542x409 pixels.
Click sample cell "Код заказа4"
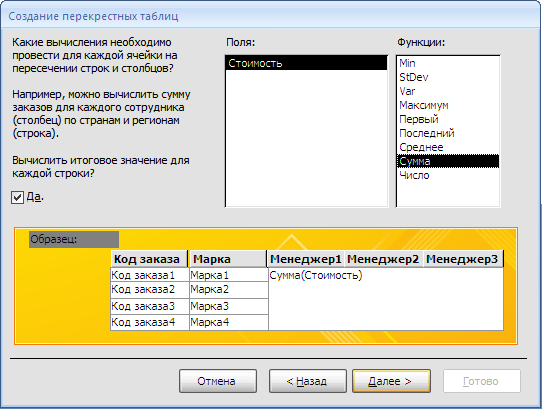(x=150, y=322)
